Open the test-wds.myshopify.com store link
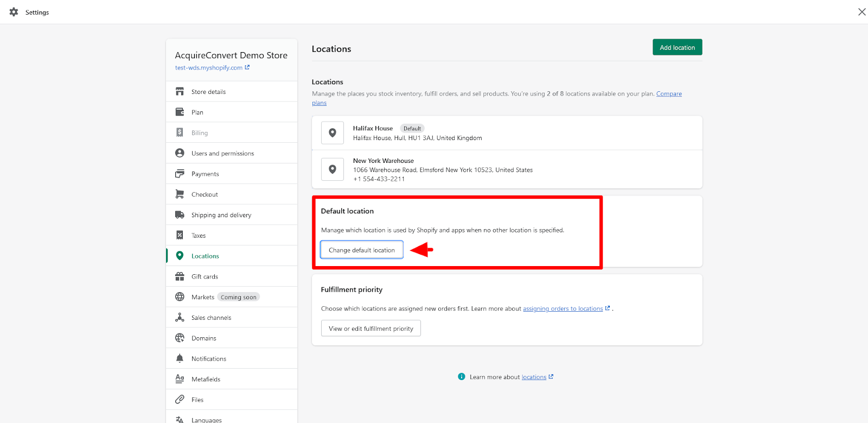Screen dimensions: 868x423 (x=209, y=68)
